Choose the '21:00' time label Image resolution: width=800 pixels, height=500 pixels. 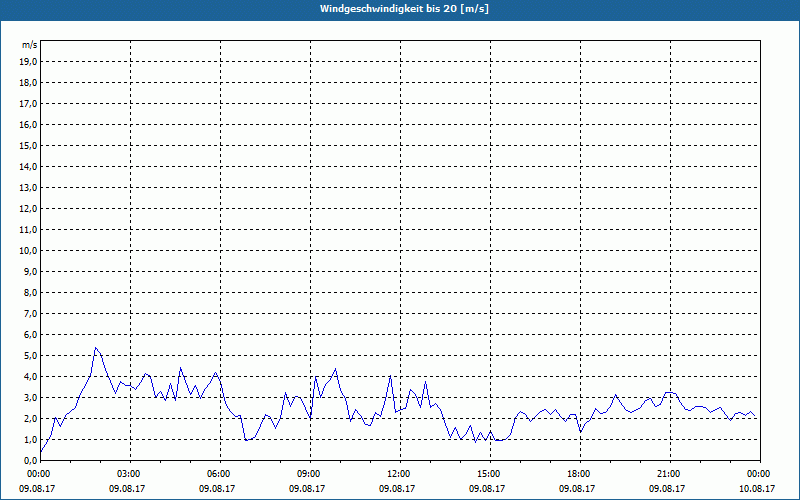point(667,474)
